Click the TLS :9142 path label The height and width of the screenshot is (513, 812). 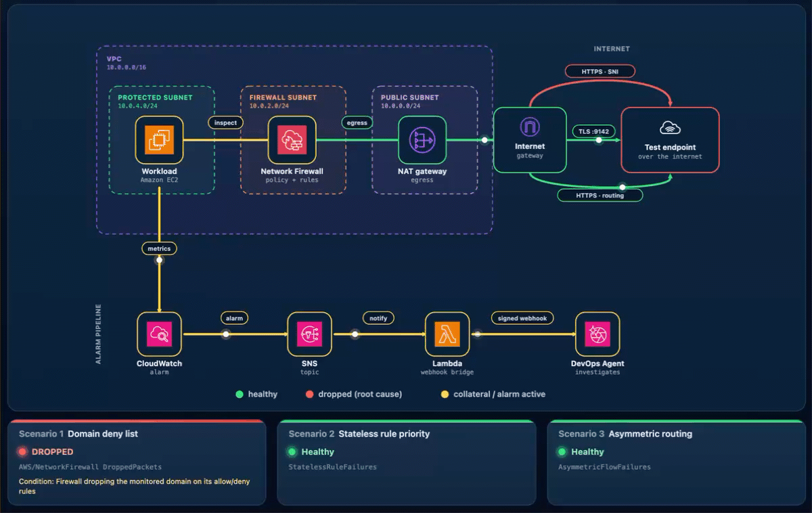tap(593, 132)
